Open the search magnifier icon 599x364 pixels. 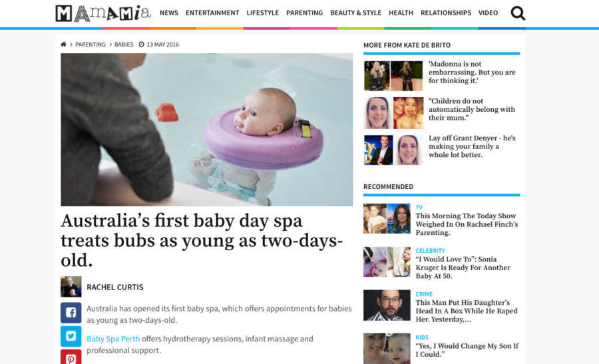click(518, 13)
